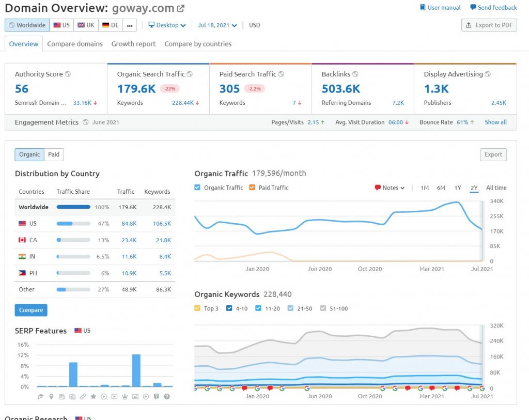
Task: Click the US traffic value 84.8K
Action: 129,223
